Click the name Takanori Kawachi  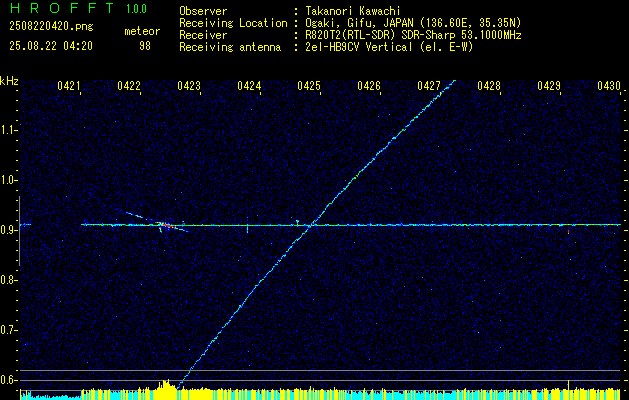353,11
